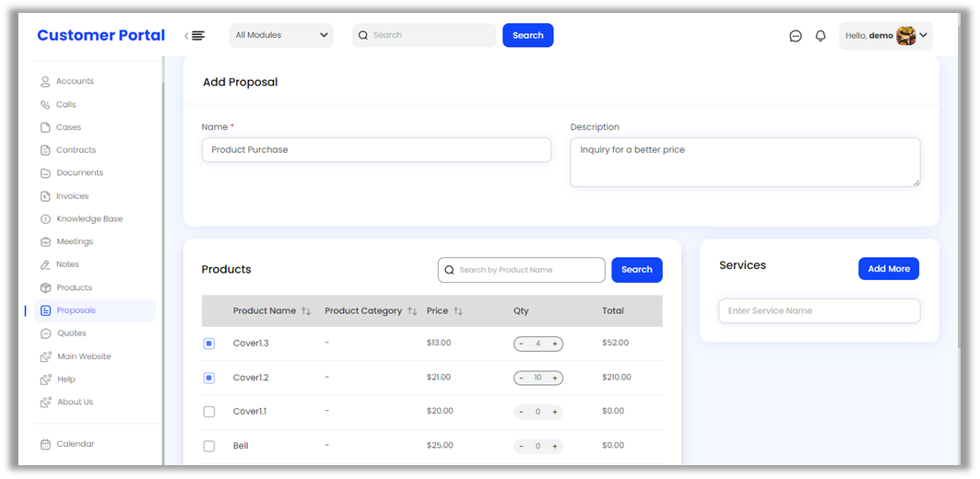The height and width of the screenshot is (479, 980).
Task: Open the chat messages icon
Action: [796, 36]
